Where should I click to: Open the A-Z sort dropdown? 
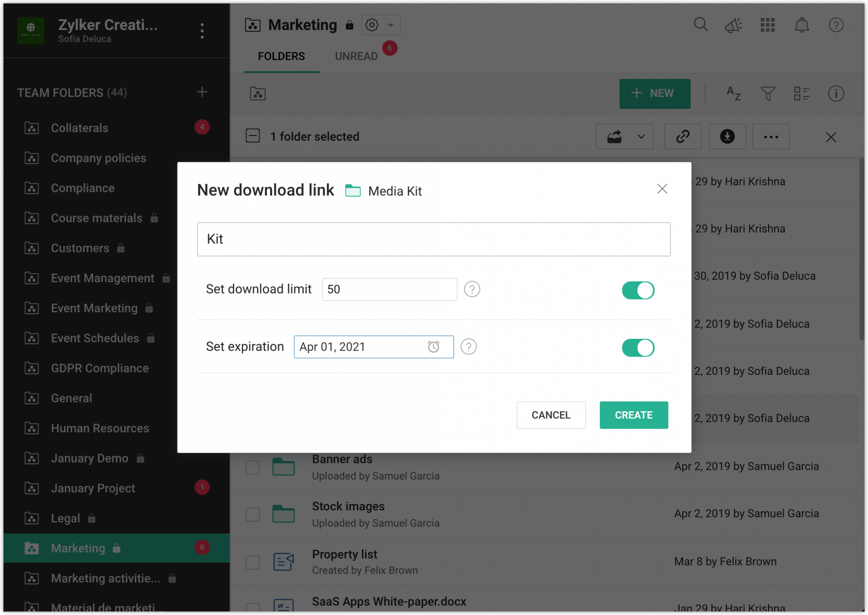point(733,93)
